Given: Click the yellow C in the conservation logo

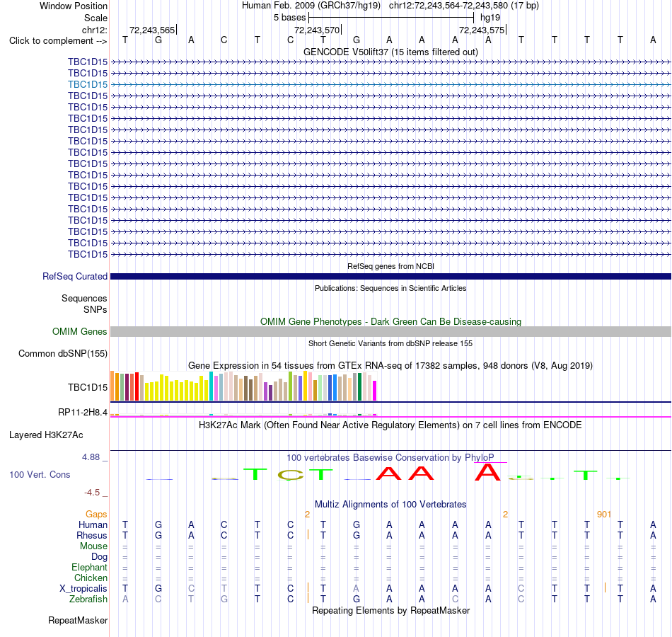Looking at the screenshot, I should (290, 475).
